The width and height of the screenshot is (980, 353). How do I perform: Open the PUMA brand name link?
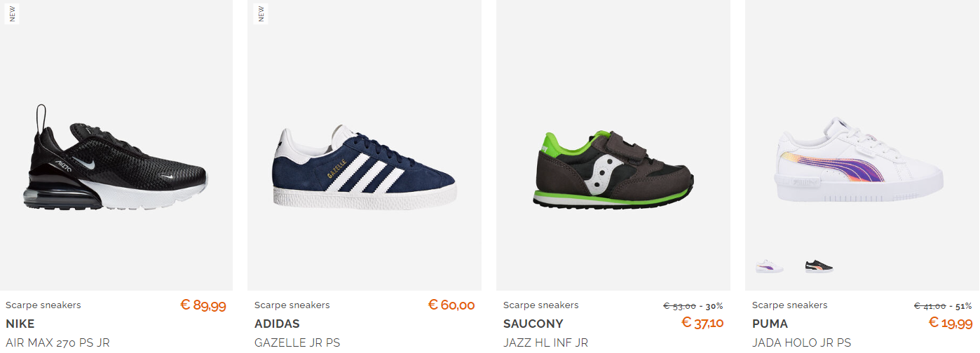coord(770,324)
